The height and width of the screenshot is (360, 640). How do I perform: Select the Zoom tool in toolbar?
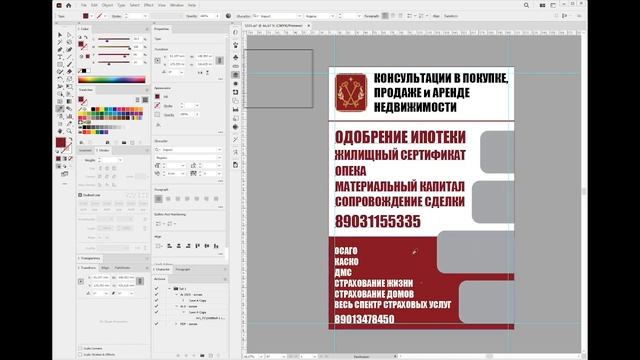tap(69, 131)
